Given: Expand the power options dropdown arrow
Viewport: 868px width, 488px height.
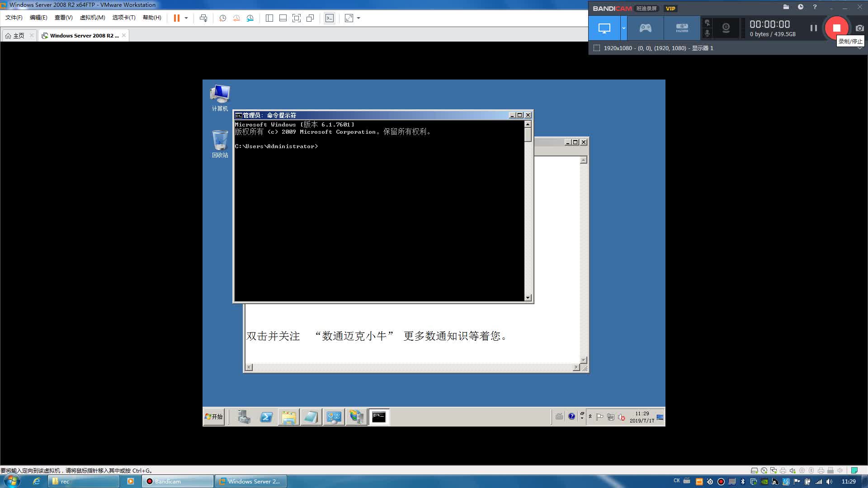Looking at the screenshot, I should pos(186,18).
